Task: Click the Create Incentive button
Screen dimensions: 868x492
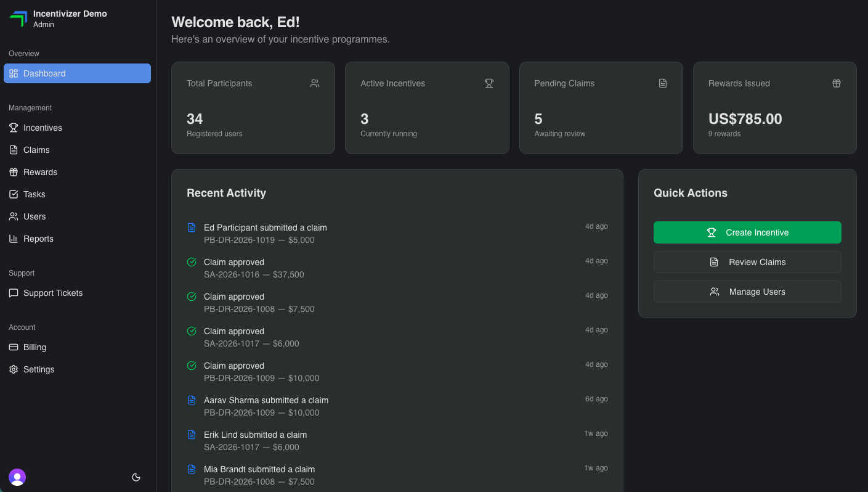Action: pos(747,232)
